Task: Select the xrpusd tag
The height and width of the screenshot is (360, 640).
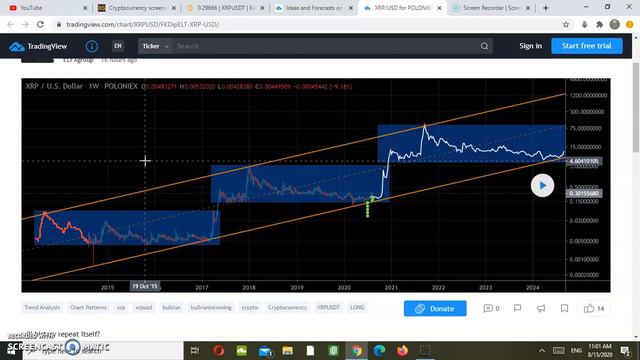Action: [x=144, y=307]
